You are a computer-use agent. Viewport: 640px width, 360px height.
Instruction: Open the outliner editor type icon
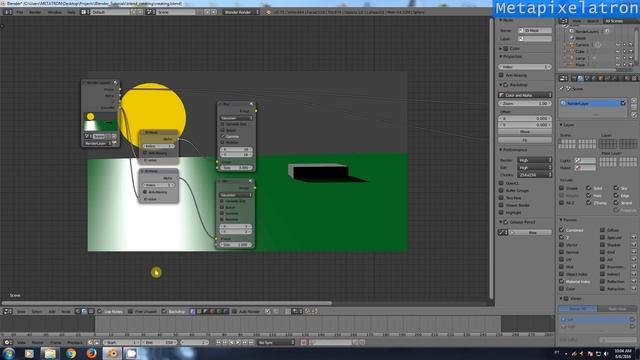point(564,21)
